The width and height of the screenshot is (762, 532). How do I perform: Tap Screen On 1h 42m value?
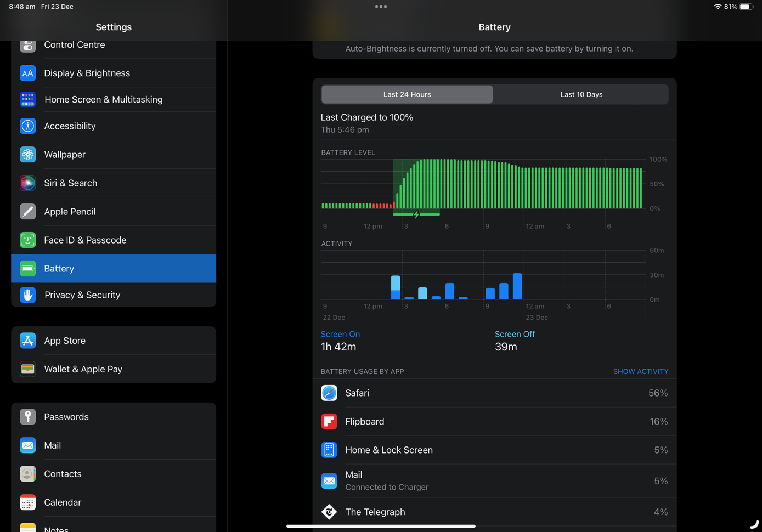pyautogui.click(x=338, y=347)
